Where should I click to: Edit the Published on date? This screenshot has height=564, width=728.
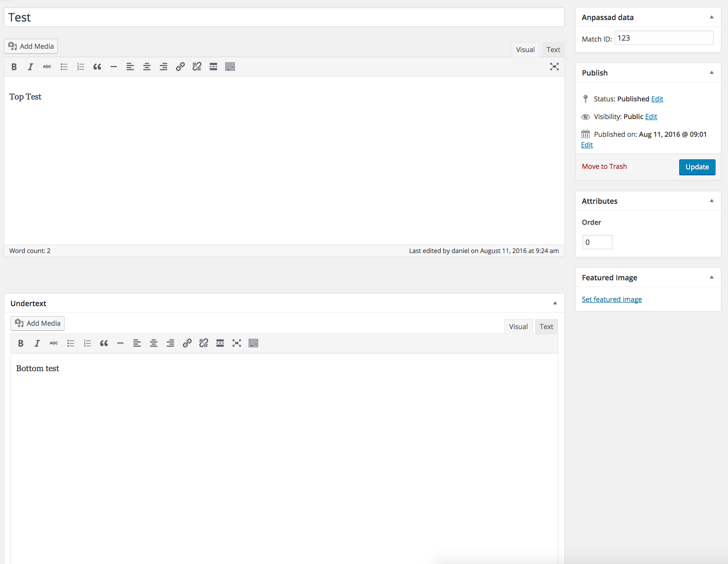click(587, 145)
